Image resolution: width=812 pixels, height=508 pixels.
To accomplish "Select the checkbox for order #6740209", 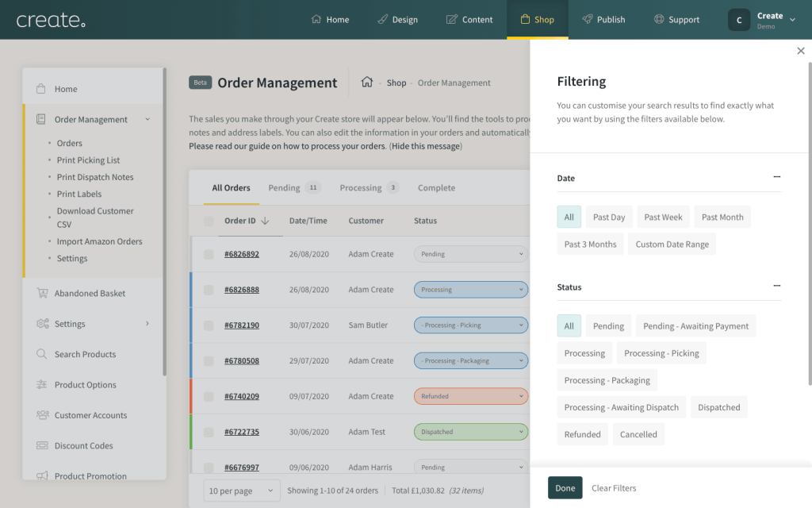I will [x=209, y=396].
